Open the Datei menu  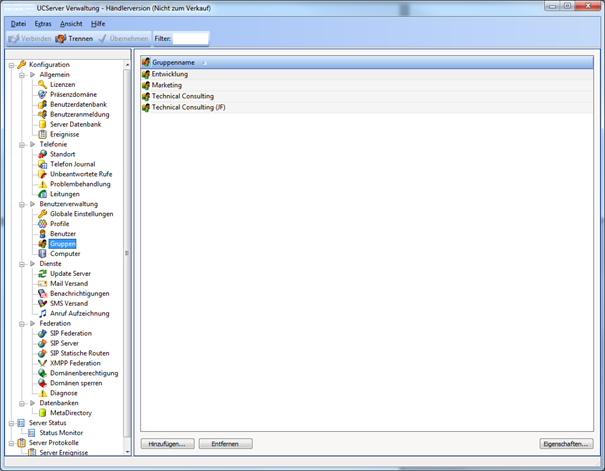[18, 24]
